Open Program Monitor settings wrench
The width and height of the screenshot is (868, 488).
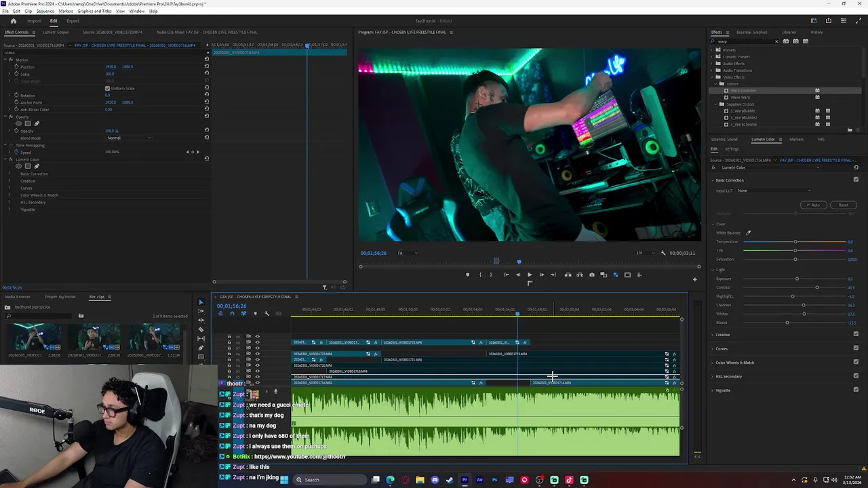[663, 253]
